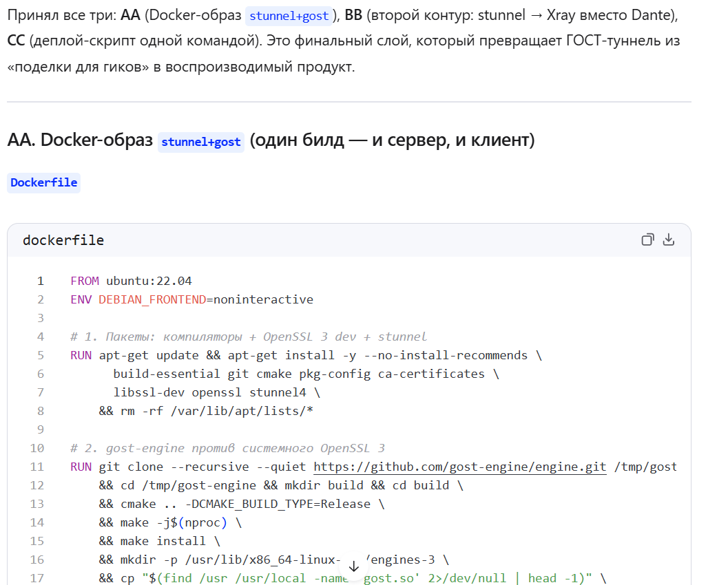
Task: Click comment '# 2. gost-engine против системного OpenSSL 3'
Action: 227,448
